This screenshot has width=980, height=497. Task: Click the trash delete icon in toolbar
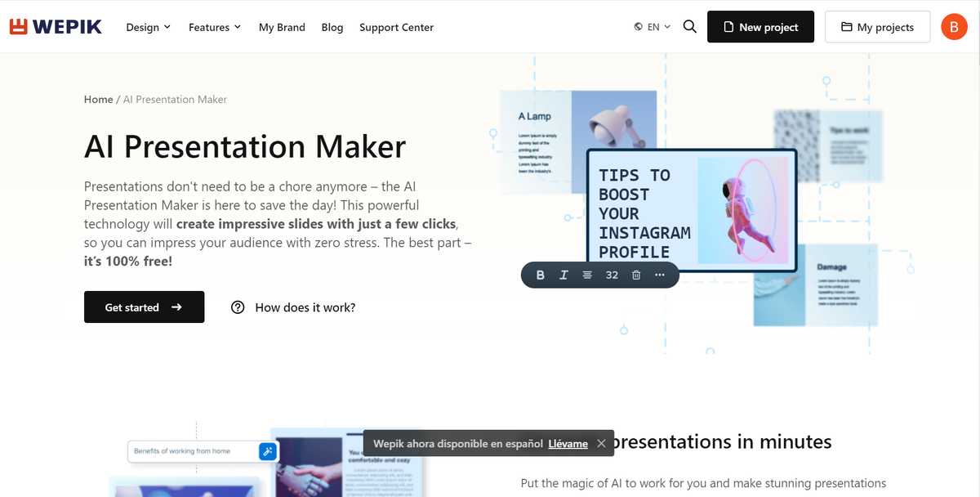636,275
